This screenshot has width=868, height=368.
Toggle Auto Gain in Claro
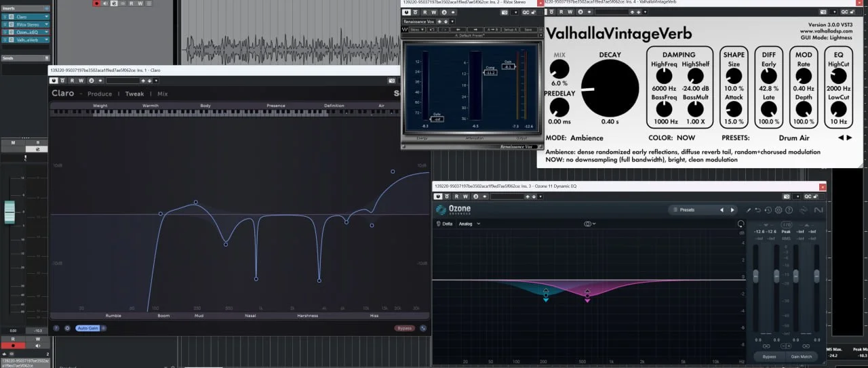(87, 328)
